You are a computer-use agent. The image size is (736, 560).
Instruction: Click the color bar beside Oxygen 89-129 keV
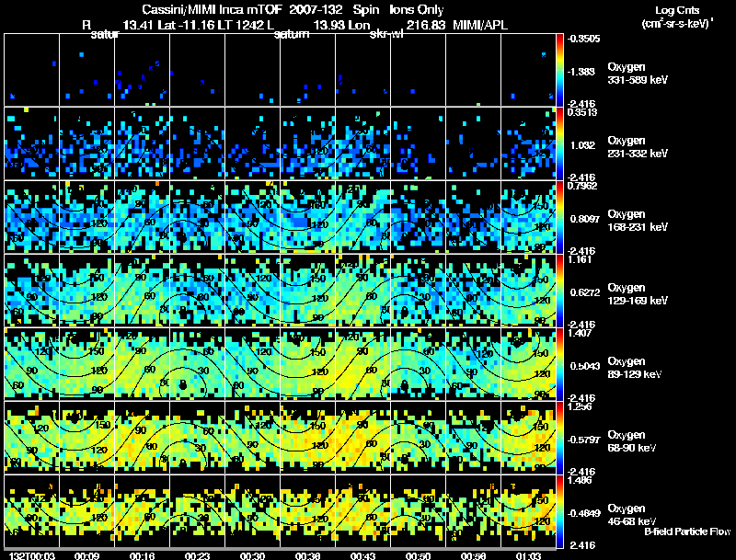(561, 364)
